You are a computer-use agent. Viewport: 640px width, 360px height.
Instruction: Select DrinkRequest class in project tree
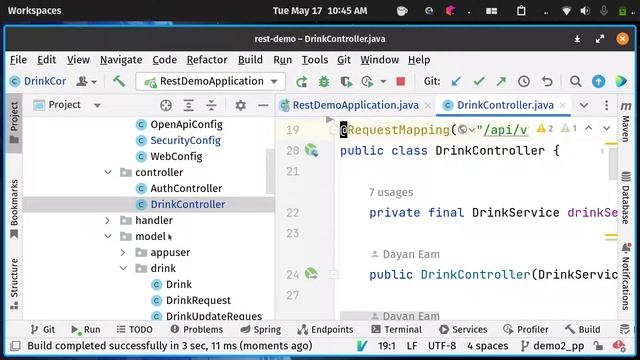pyautogui.click(x=198, y=300)
